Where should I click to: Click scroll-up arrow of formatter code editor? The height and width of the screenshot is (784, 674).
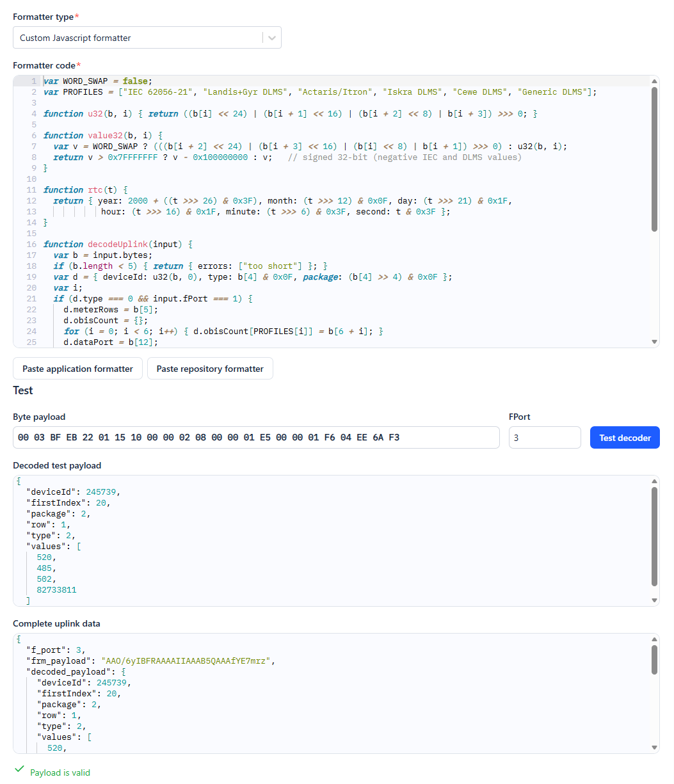[654, 81]
